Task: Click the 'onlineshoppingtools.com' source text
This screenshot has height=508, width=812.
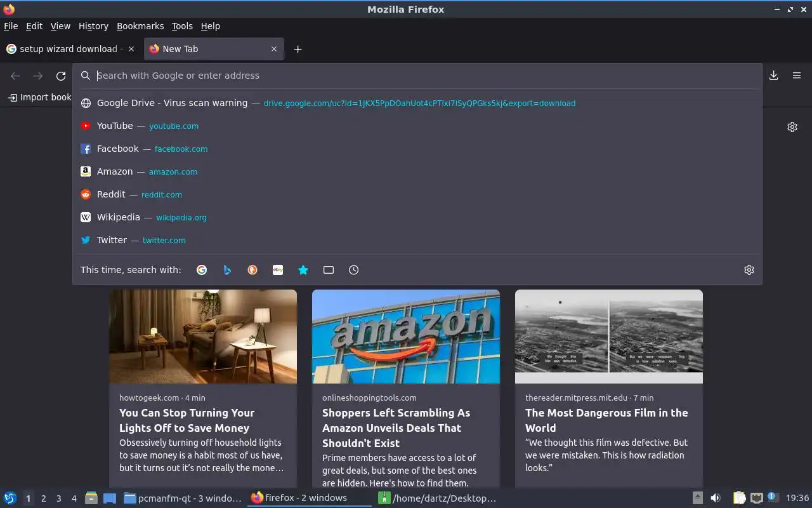Action: [x=369, y=398]
